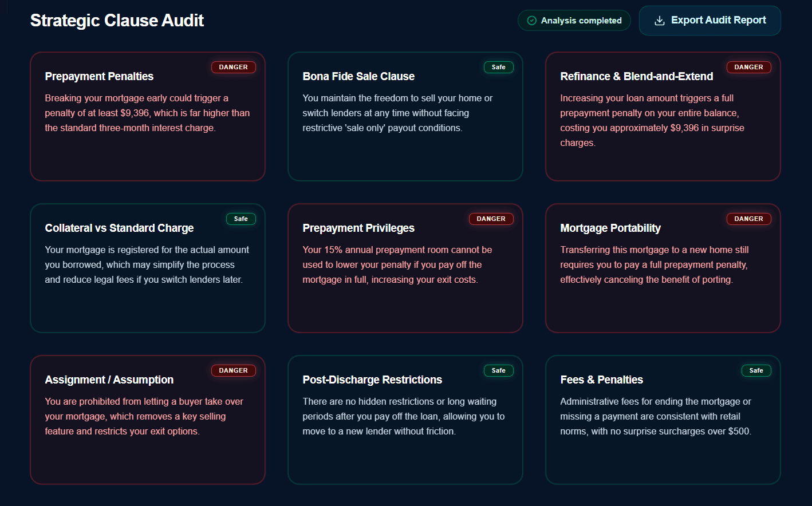The width and height of the screenshot is (812, 506).
Task: Select the Prepayment Penalties card title
Action: (x=99, y=76)
